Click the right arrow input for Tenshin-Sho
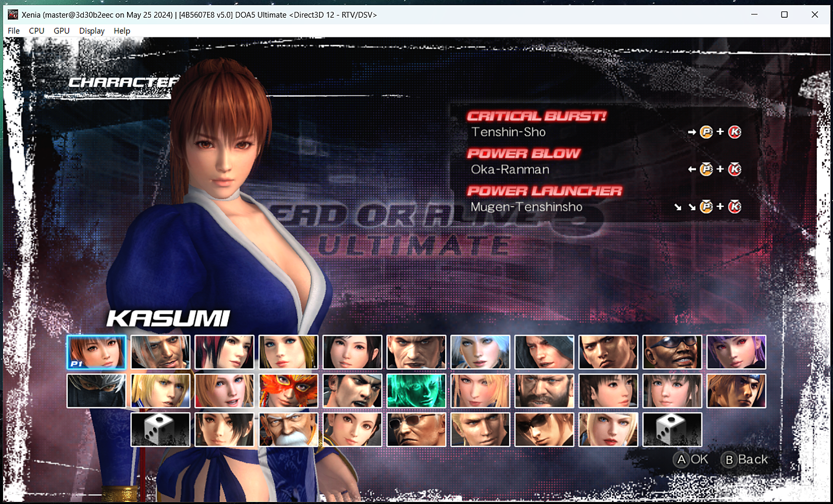 click(692, 132)
